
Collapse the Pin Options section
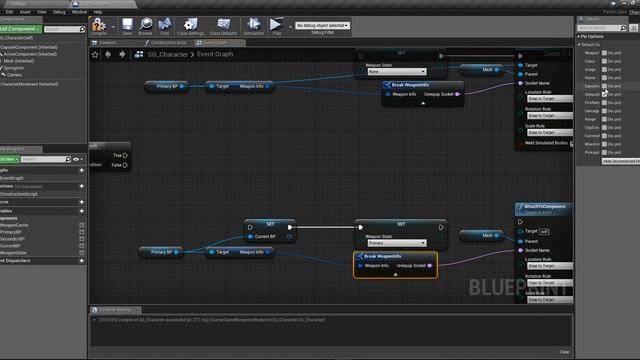point(579,37)
